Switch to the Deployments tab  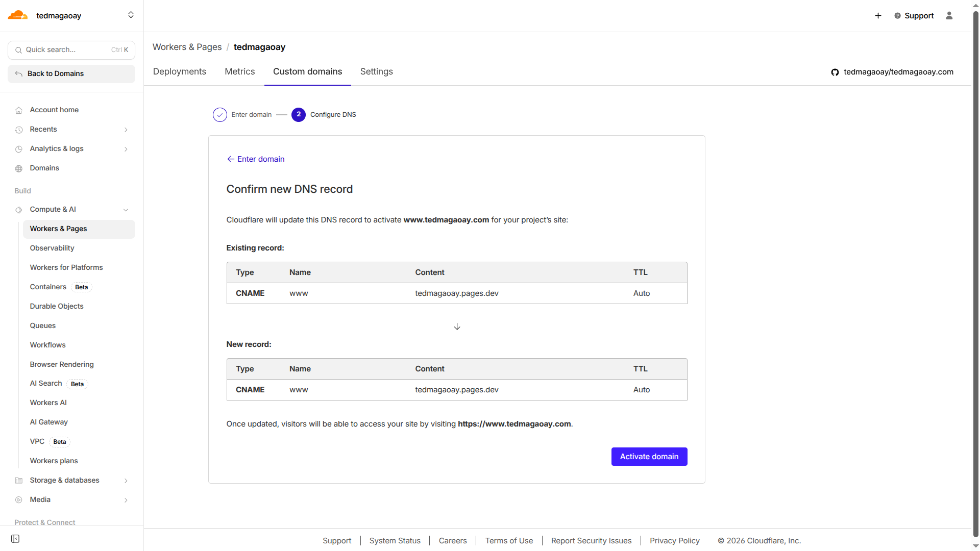[180, 72]
